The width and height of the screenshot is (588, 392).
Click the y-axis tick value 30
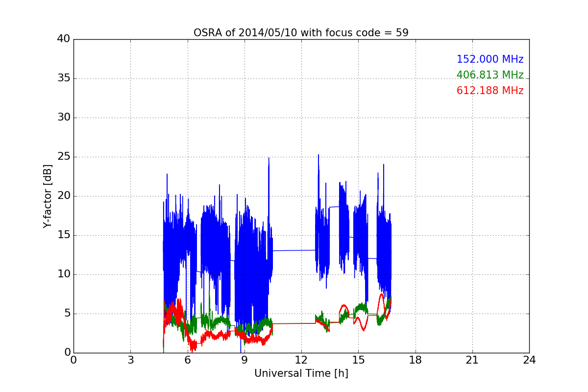64,118
